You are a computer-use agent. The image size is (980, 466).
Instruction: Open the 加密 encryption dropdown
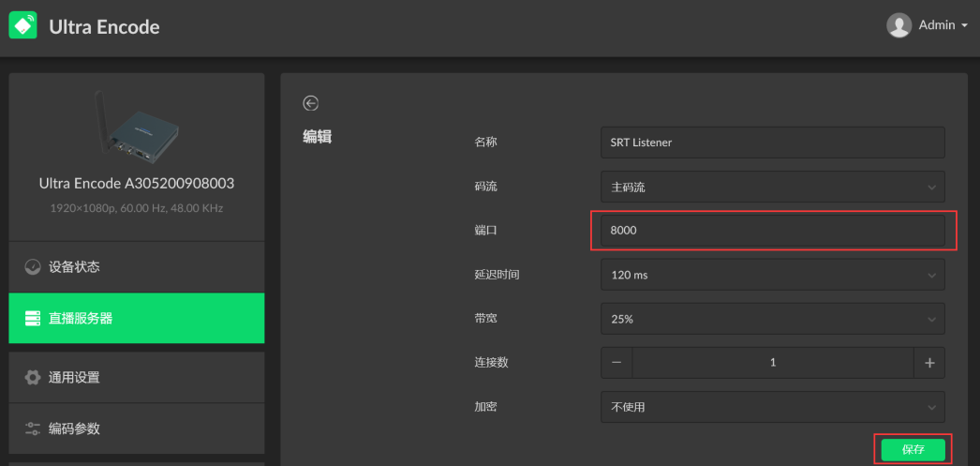[x=772, y=407]
